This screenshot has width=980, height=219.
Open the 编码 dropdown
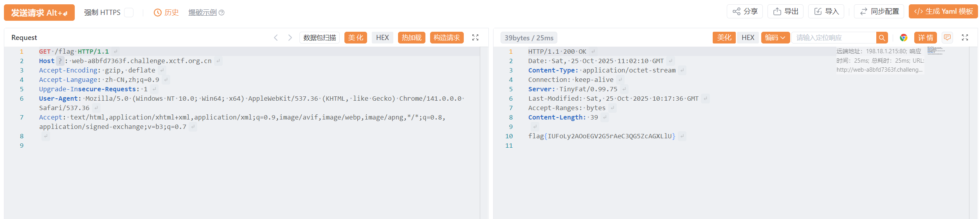pos(775,38)
